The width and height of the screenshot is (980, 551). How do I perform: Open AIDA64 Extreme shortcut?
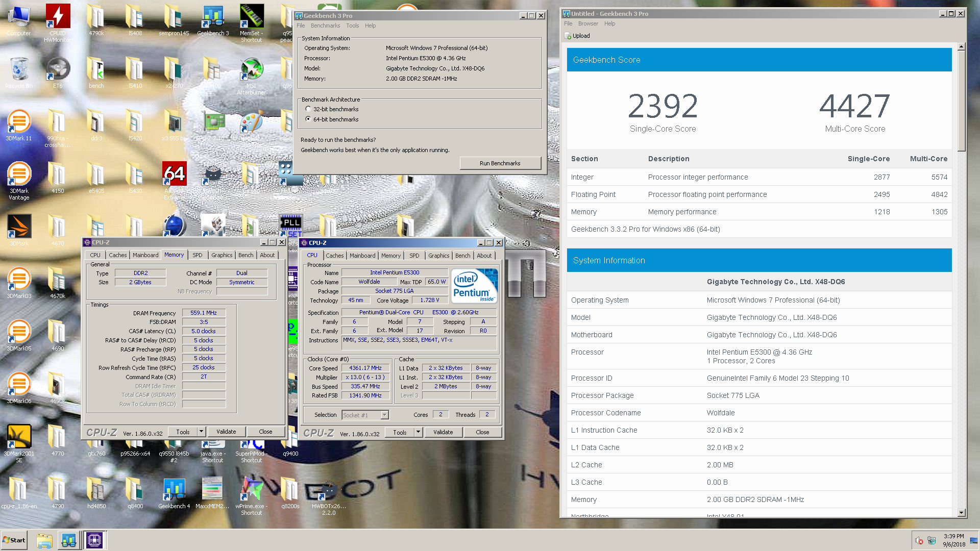pos(174,181)
